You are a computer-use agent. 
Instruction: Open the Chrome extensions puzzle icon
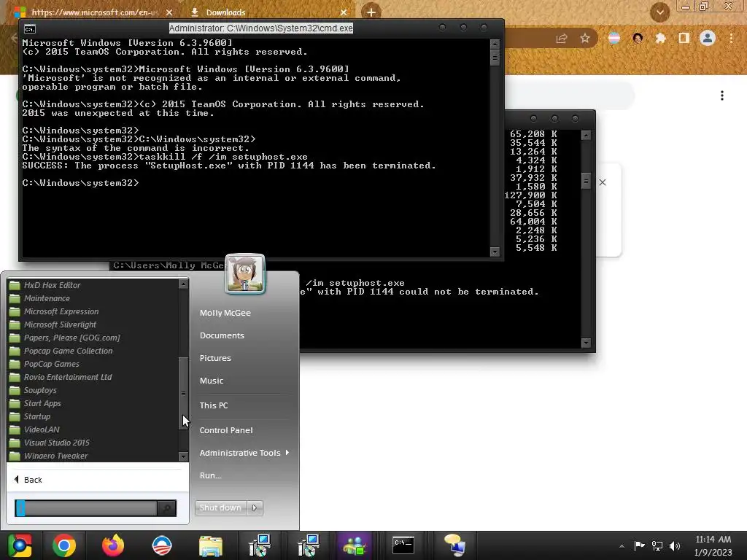click(660, 38)
